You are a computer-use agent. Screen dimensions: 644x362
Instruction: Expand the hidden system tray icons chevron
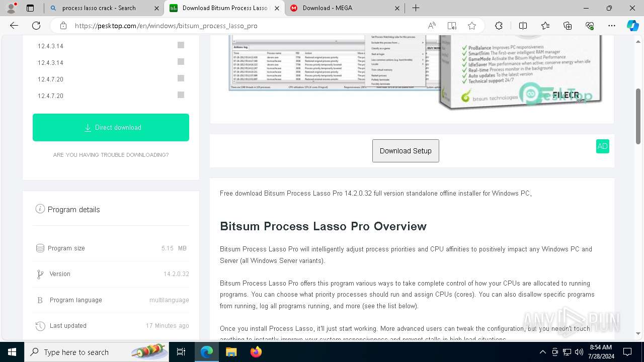[x=542, y=352]
